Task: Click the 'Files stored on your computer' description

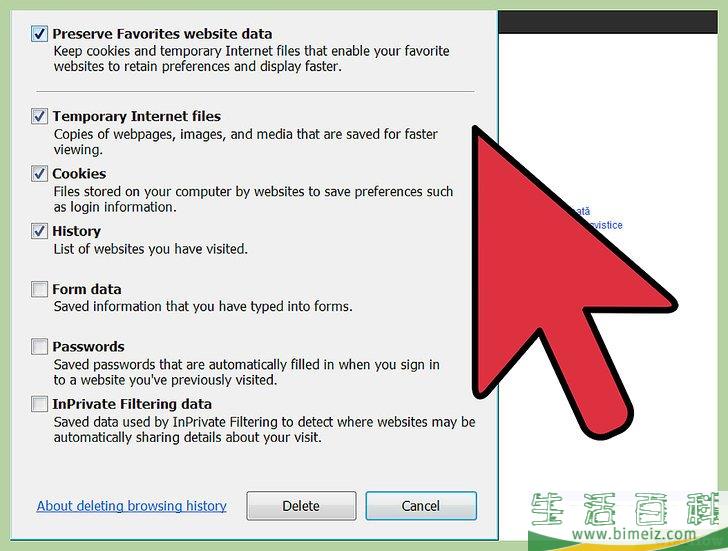Action: pyautogui.click(x=253, y=199)
